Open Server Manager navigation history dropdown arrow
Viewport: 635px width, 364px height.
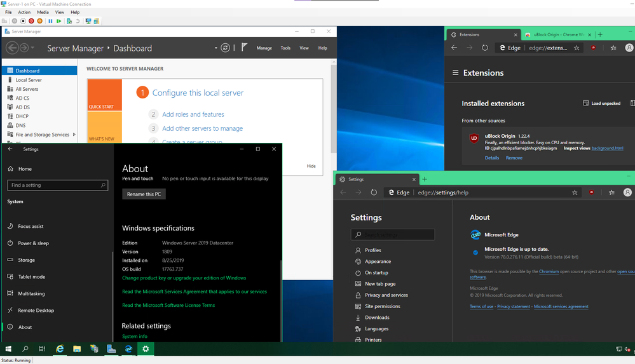tap(32, 48)
